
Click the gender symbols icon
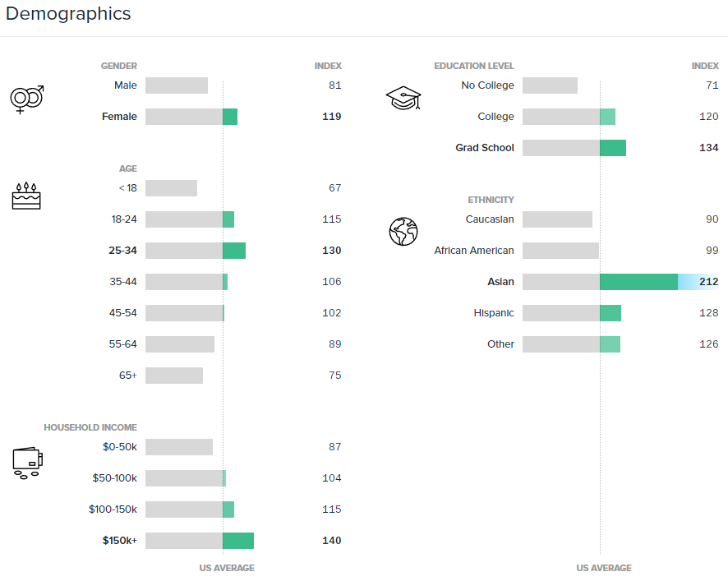(x=26, y=99)
